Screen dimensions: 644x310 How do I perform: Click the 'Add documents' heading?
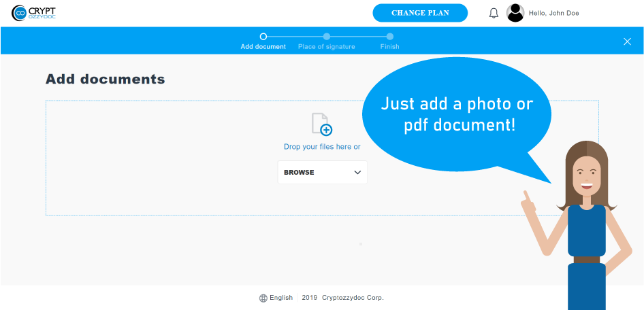(105, 79)
